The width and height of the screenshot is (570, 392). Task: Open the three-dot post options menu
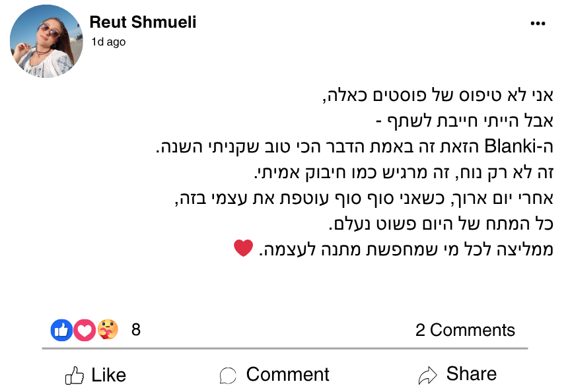click(x=538, y=24)
